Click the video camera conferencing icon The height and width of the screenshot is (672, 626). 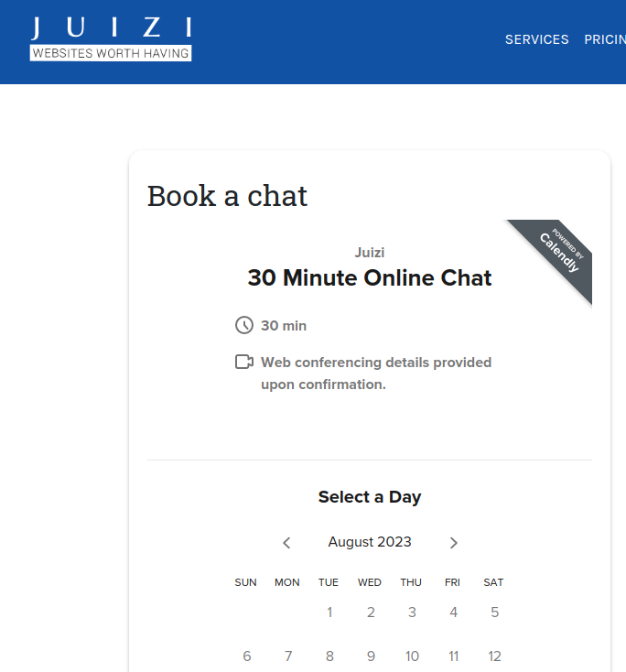(243, 362)
